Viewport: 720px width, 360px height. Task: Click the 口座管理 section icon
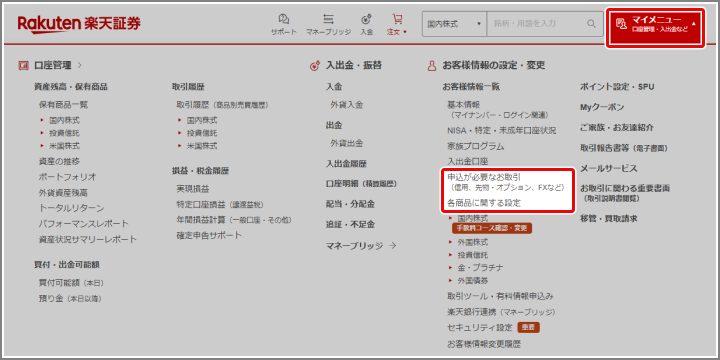[x=23, y=66]
